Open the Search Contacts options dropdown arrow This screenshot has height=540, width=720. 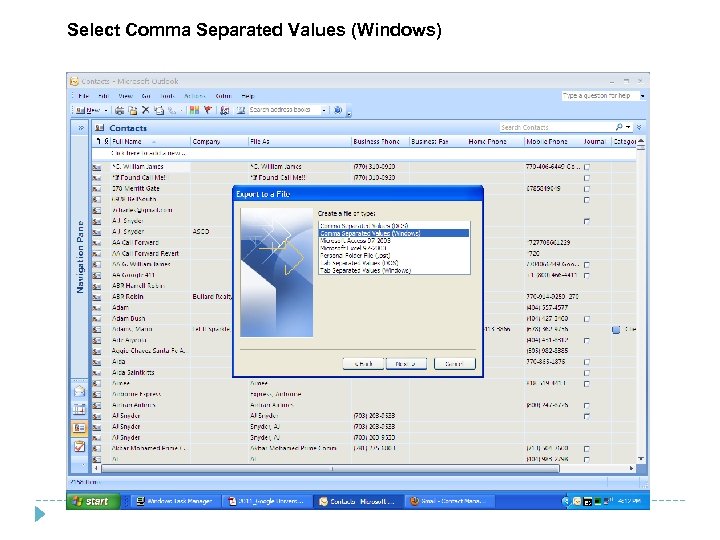628,127
